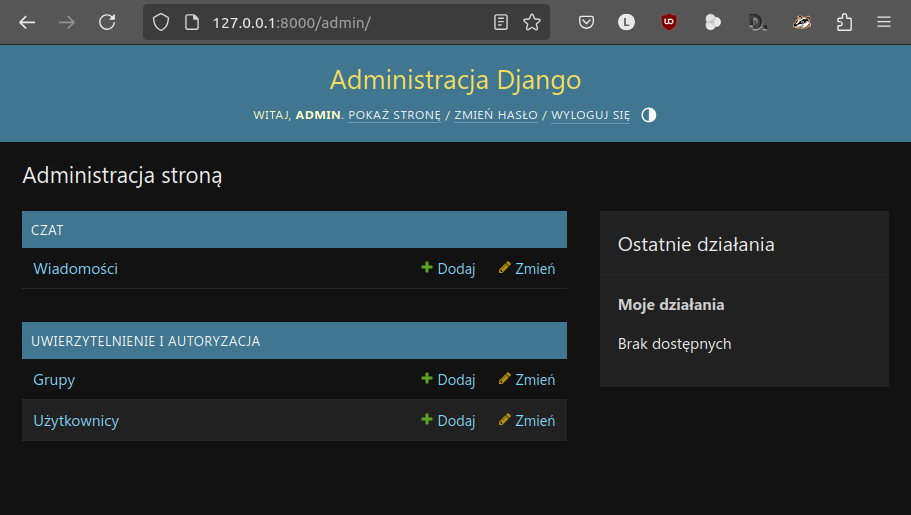The width and height of the screenshot is (911, 515).
Task: Open the ZMIEŃ HASŁO link
Action: (x=496, y=115)
